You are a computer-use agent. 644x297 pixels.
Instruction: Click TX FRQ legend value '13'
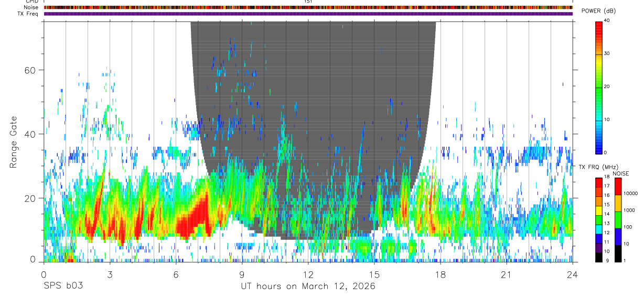608,223
